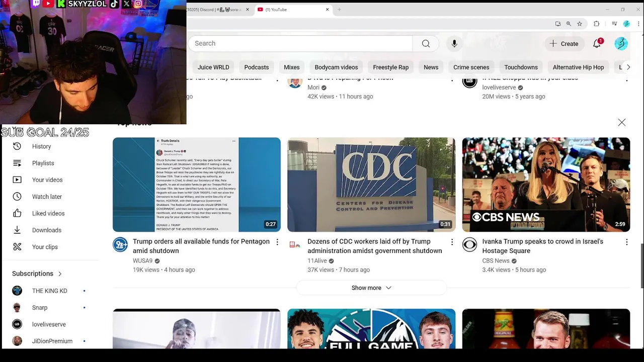The height and width of the screenshot is (362, 644).
Task: Open Chrome media controls icon
Action: click(614, 24)
